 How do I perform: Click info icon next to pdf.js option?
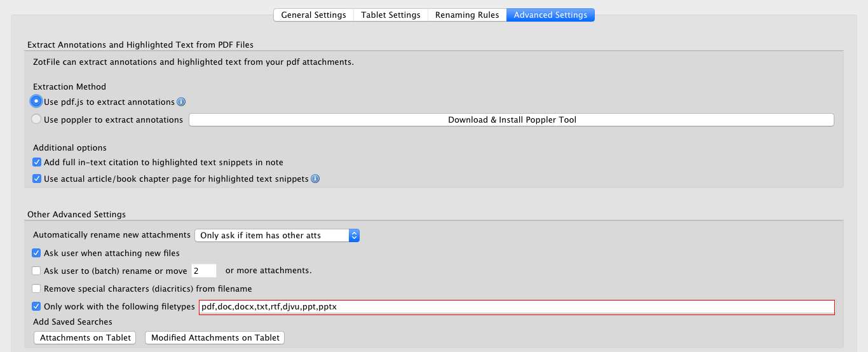coord(181,102)
